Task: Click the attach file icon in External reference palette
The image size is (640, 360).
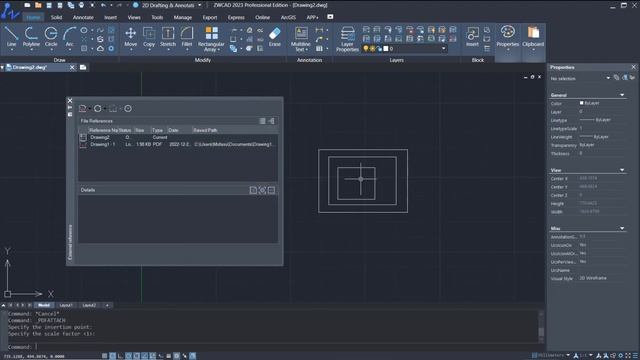Action: [x=82, y=109]
